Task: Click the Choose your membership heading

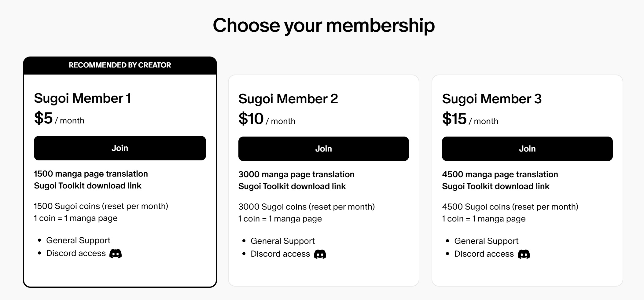Action: pyautogui.click(x=323, y=25)
